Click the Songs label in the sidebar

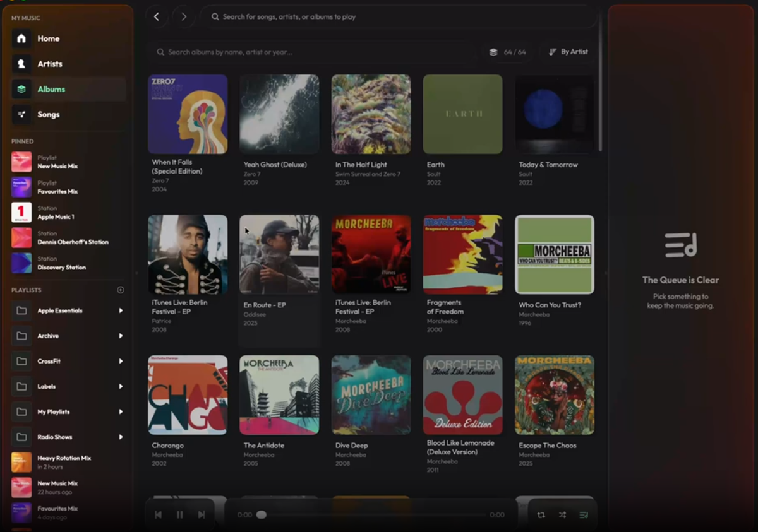point(49,114)
